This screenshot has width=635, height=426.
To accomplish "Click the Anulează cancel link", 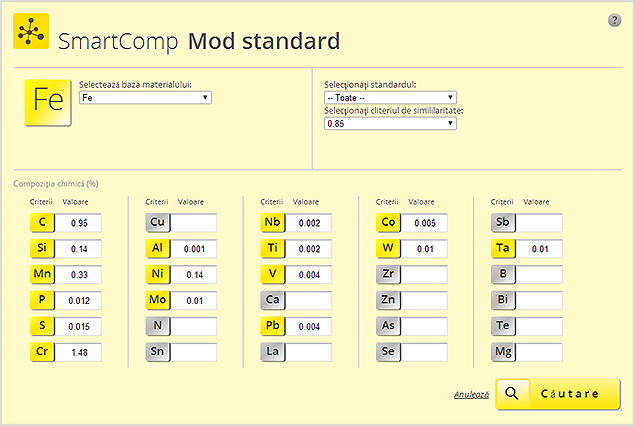I will click(471, 394).
